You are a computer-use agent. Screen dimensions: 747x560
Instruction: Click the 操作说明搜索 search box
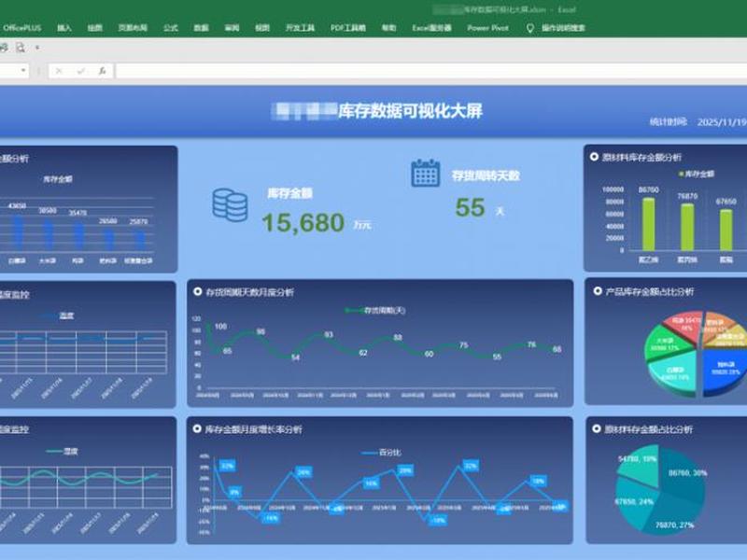coord(563,28)
